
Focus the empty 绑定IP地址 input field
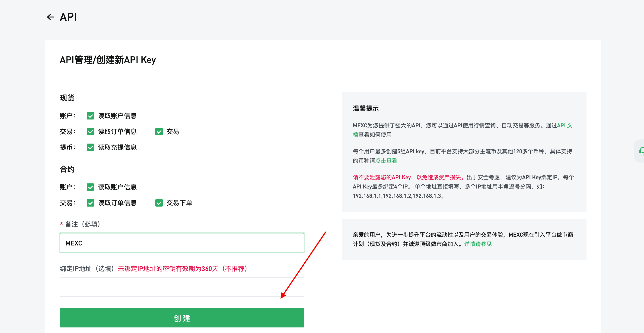tap(182, 287)
